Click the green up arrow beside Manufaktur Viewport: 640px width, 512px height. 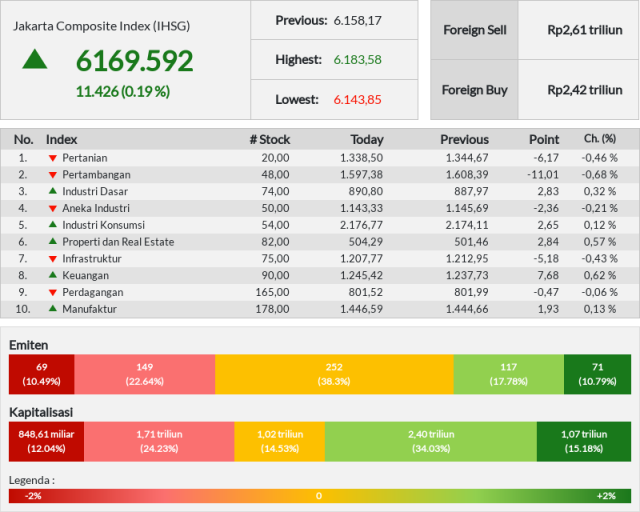click(53, 308)
